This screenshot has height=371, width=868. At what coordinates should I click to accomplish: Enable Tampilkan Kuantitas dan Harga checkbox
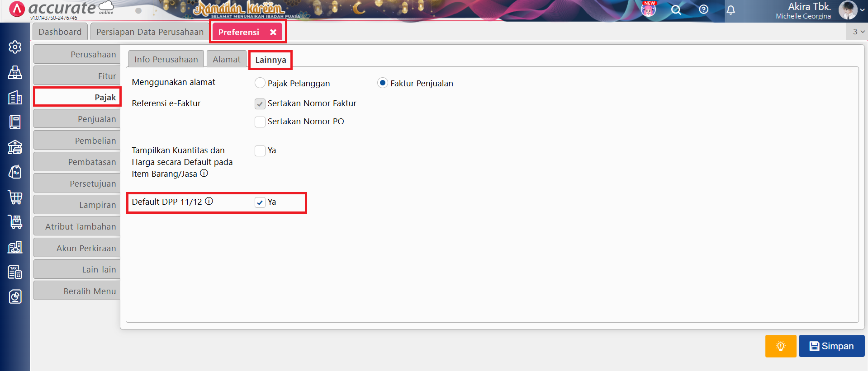tap(260, 151)
